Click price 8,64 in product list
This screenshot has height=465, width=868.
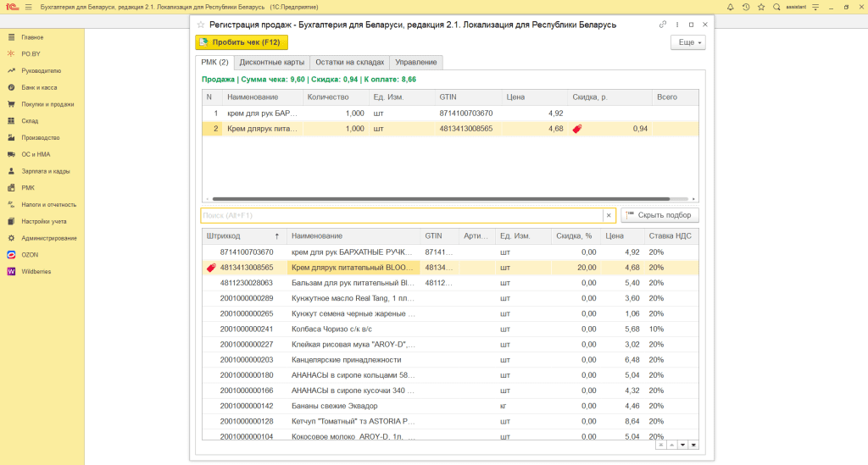(x=632, y=421)
